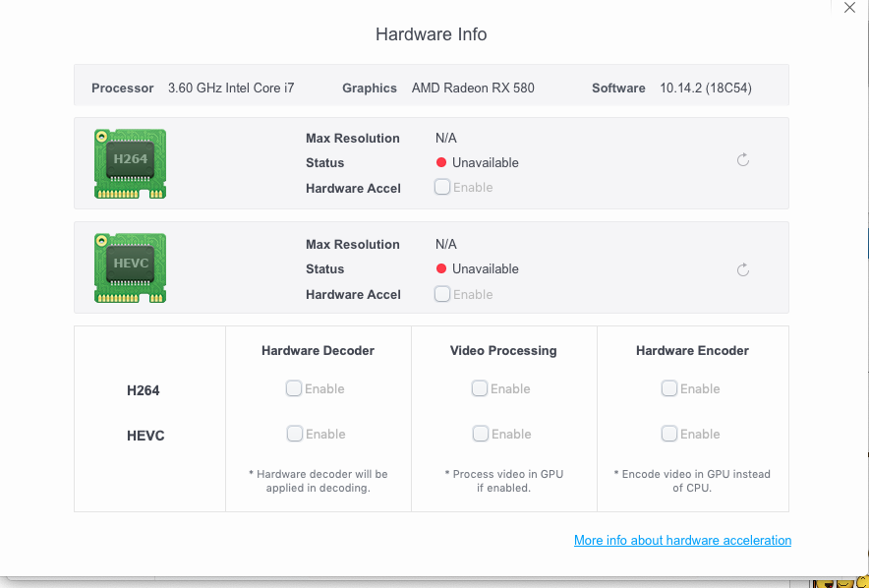Viewport: 869px width, 588px height.
Task: Click the Video Processing column heading
Action: tap(503, 351)
